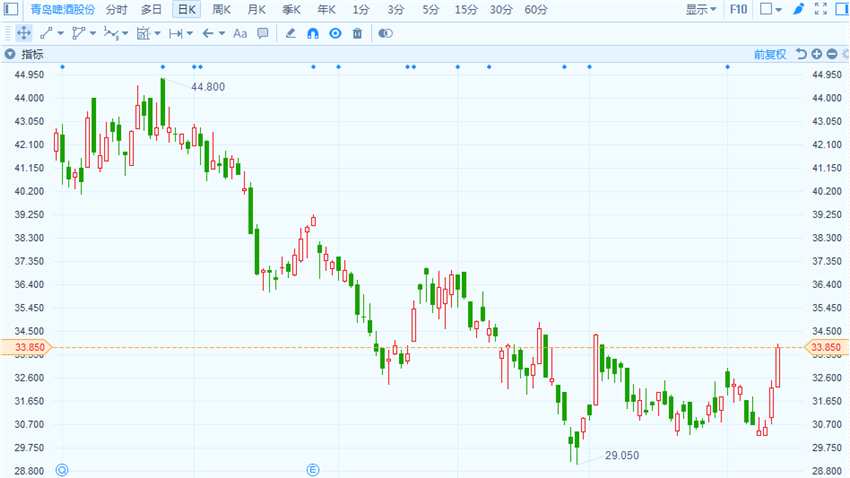Switch to the 5分 interval tab
The image size is (850, 478).
coord(430,10)
